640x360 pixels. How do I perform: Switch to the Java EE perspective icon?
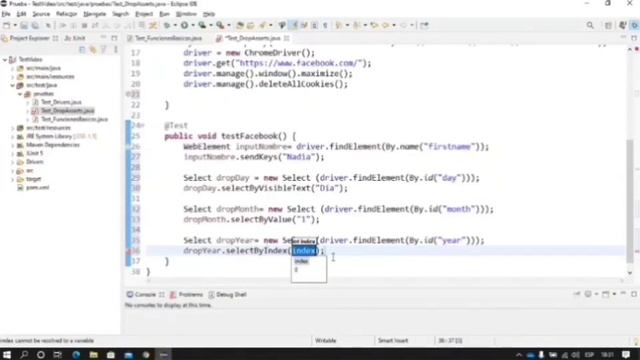pyautogui.click(x=622, y=25)
